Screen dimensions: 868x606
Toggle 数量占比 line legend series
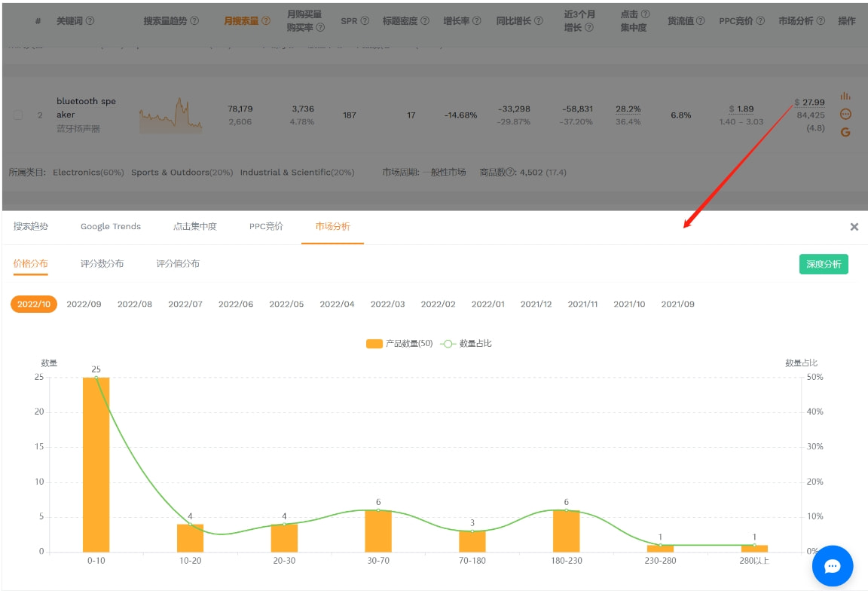click(x=466, y=344)
